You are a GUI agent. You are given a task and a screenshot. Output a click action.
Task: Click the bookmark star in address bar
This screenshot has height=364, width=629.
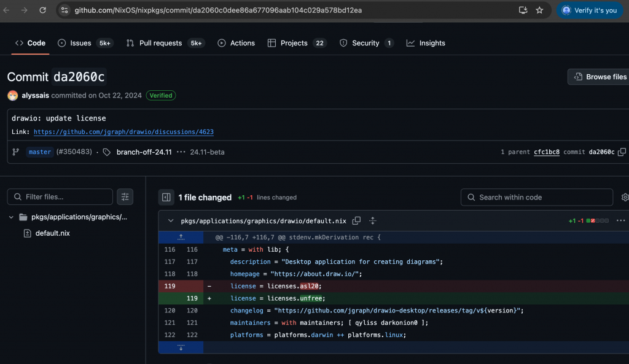(539, 10)
